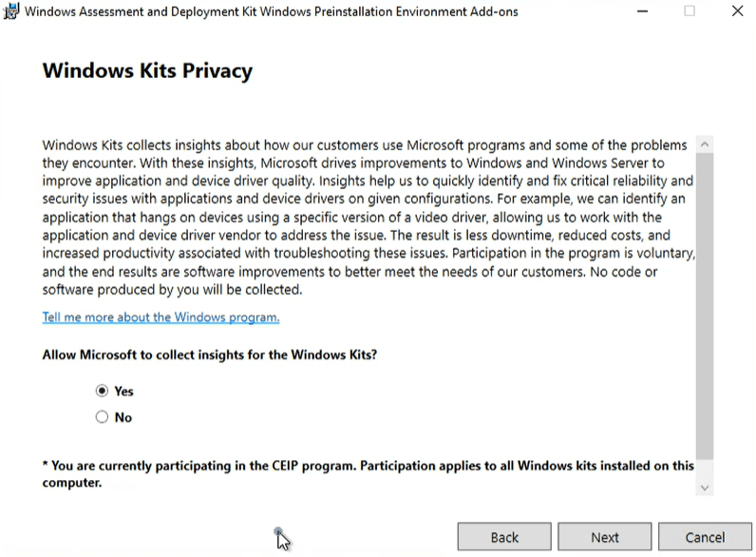
Task: Click the bold "Yes" option label
Action: click(123, 391)
